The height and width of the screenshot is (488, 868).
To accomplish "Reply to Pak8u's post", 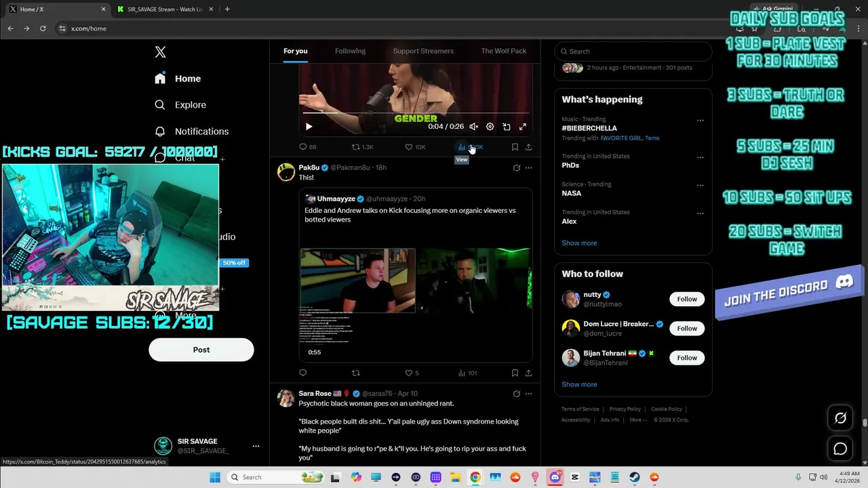I will pos(303,373).
